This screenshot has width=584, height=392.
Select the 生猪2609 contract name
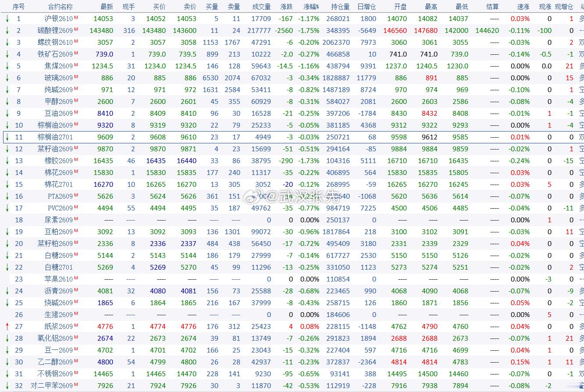click(x=58, y=314)
